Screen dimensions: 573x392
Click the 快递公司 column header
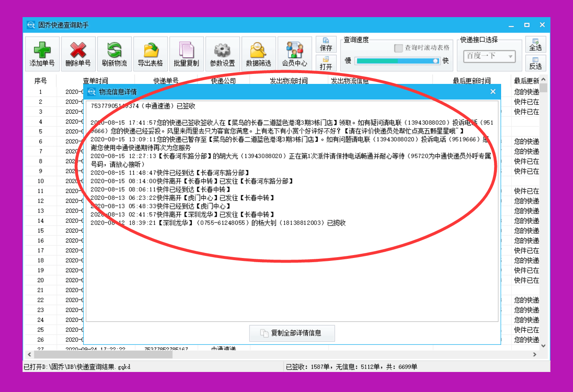tap(224, 81)
